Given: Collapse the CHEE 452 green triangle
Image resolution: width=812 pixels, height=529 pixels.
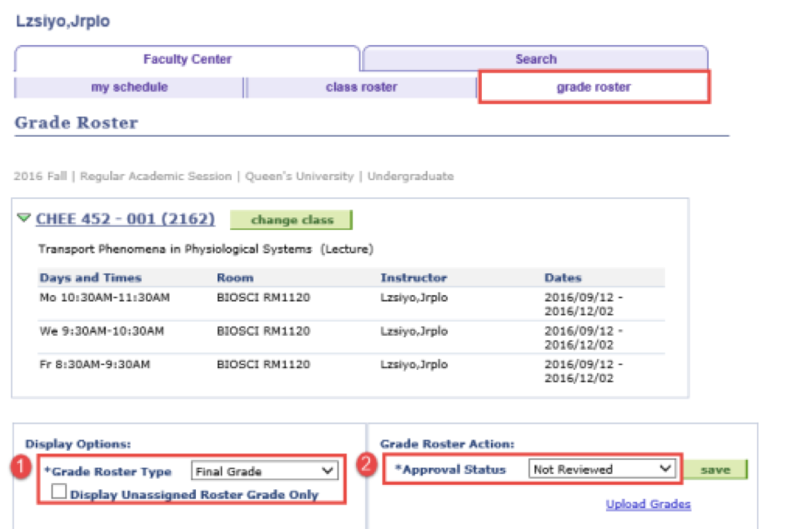Looking at the screenshot, I should pos(24,218).
